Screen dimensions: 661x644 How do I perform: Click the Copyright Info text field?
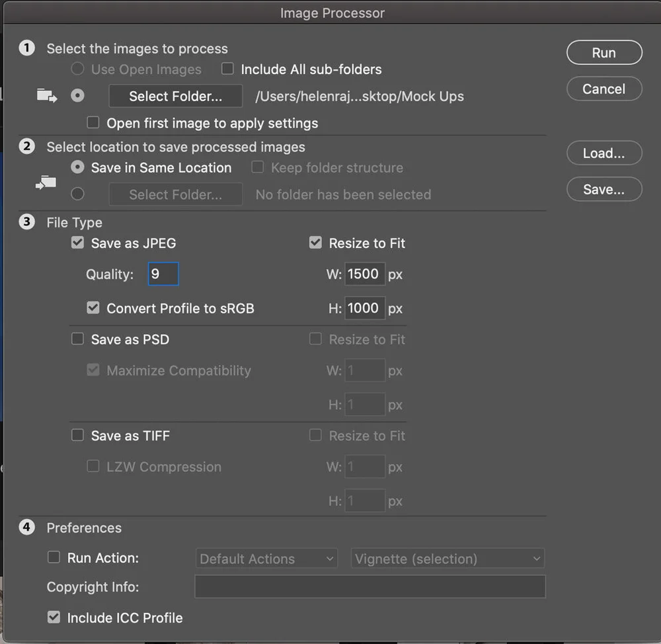[x=369, y=586]
